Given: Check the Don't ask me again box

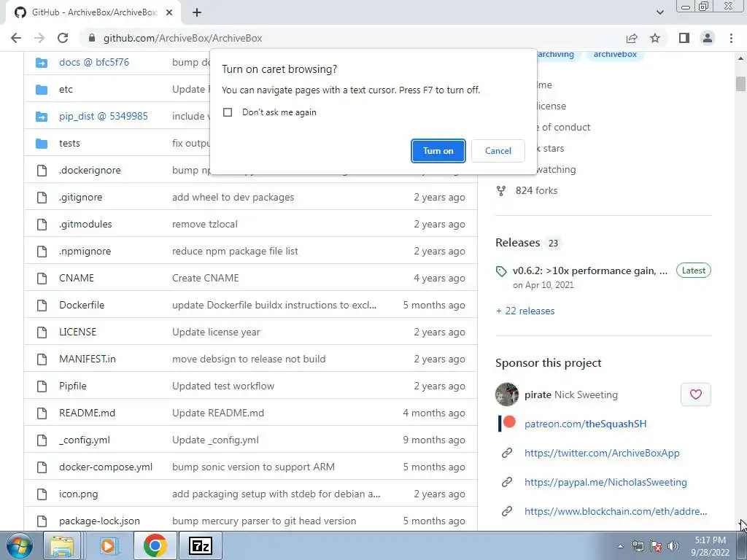Looking at the screenshot, I should (228, 112).
